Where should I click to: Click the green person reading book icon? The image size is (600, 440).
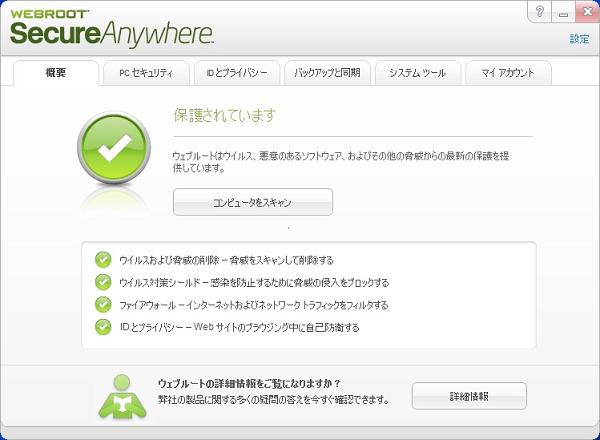point(122,397)
